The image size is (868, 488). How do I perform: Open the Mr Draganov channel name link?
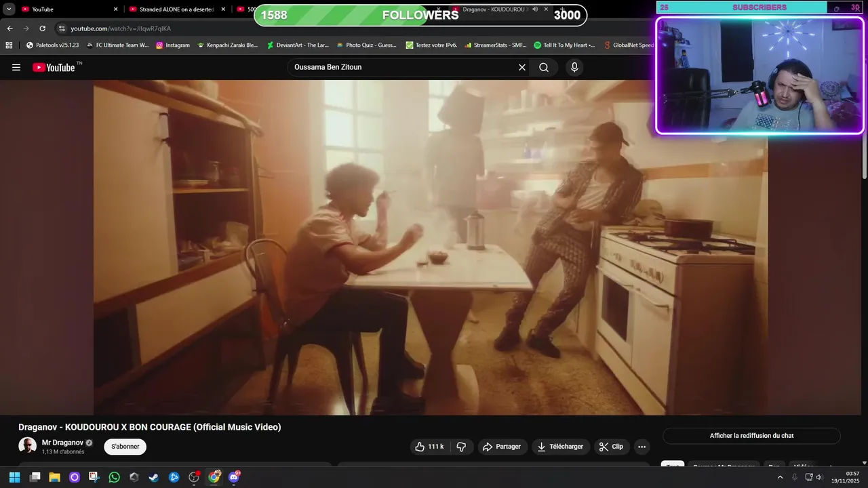62,443
